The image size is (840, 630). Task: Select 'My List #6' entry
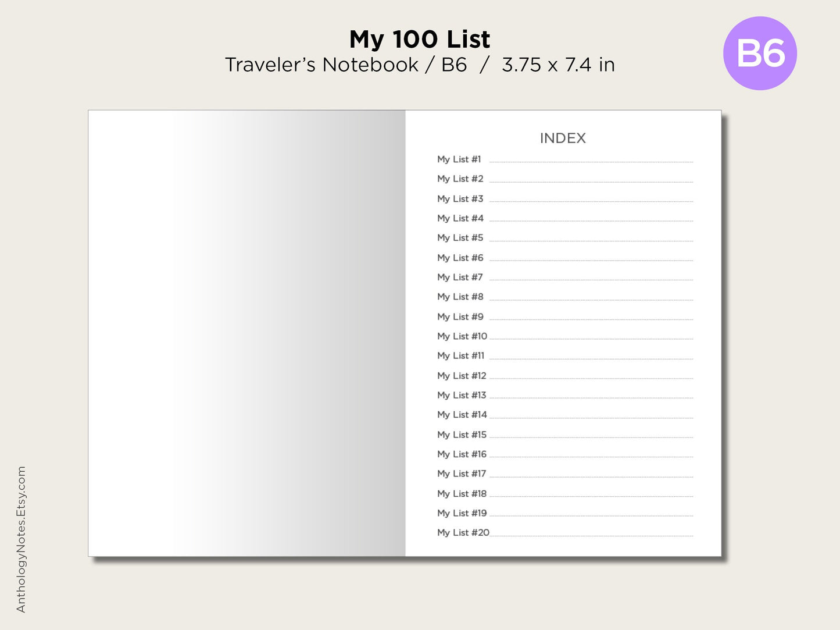click(x=460, y=258)
